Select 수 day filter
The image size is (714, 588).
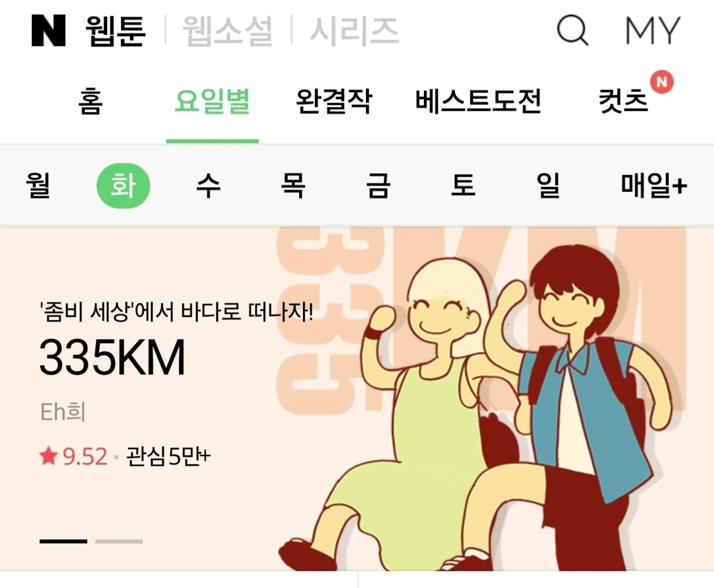tap(208, 186)
